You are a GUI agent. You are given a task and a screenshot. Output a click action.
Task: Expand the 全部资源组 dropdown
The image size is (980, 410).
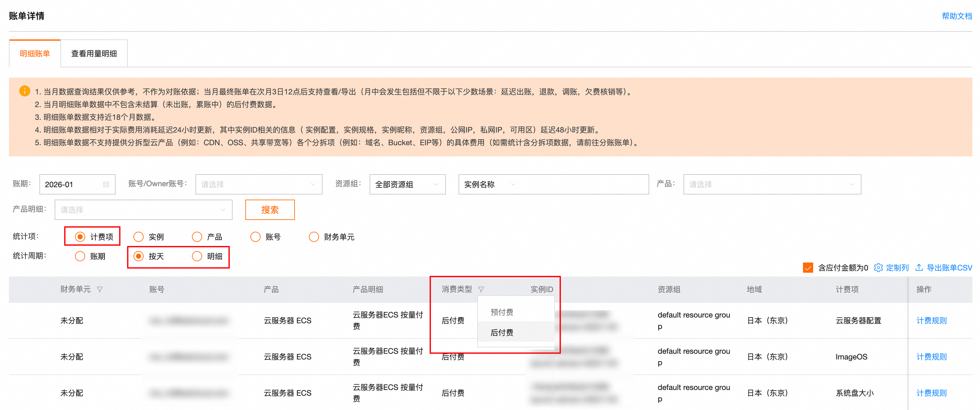(407, 184)
